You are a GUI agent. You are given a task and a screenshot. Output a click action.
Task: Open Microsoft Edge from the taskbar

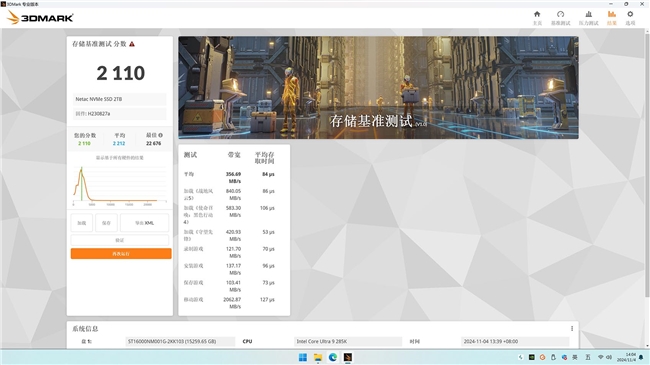click(333, 357)
